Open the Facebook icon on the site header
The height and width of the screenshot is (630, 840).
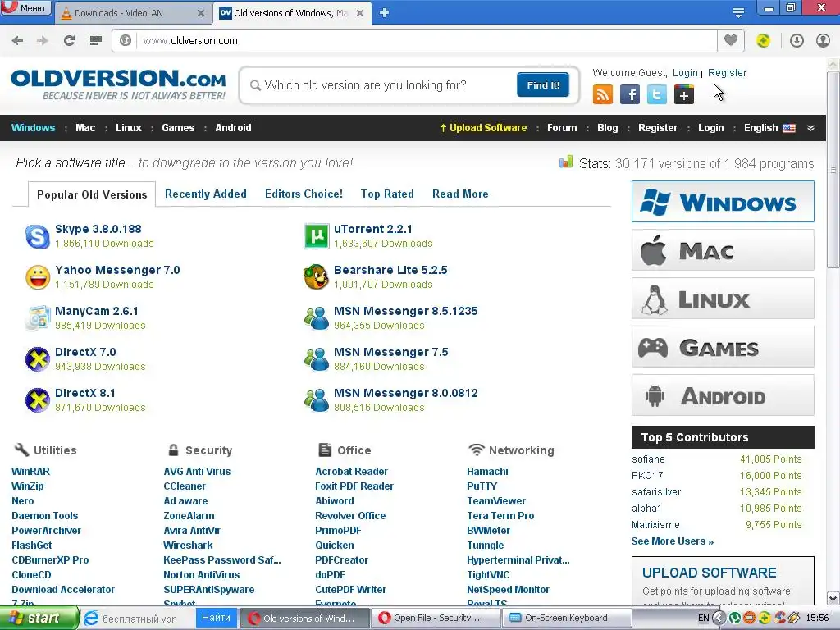630,95
